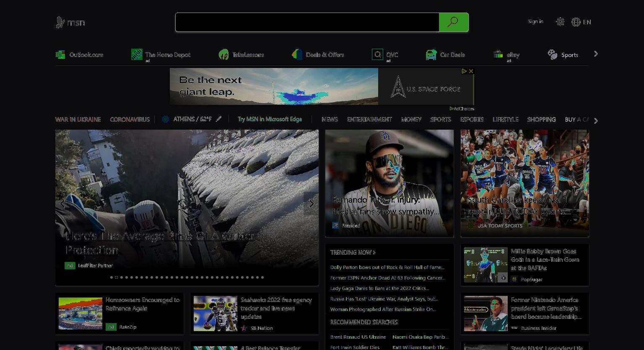Open the eBay shortcut icon

tap(498, 55)
